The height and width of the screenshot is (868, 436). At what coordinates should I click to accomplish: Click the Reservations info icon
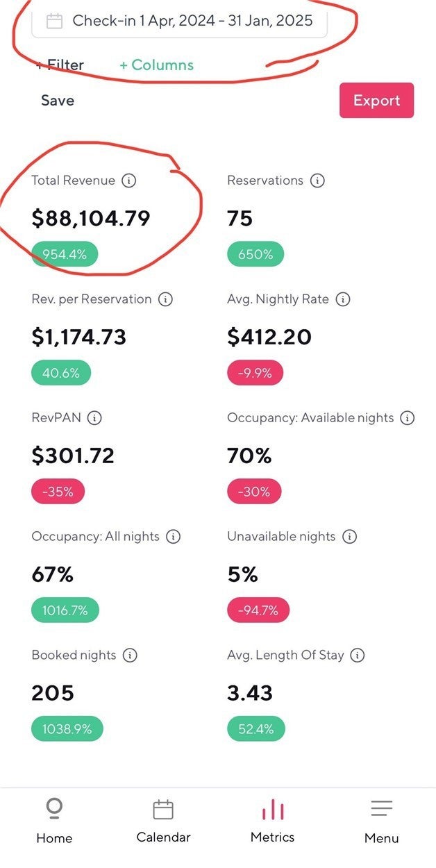pos(317,181)
